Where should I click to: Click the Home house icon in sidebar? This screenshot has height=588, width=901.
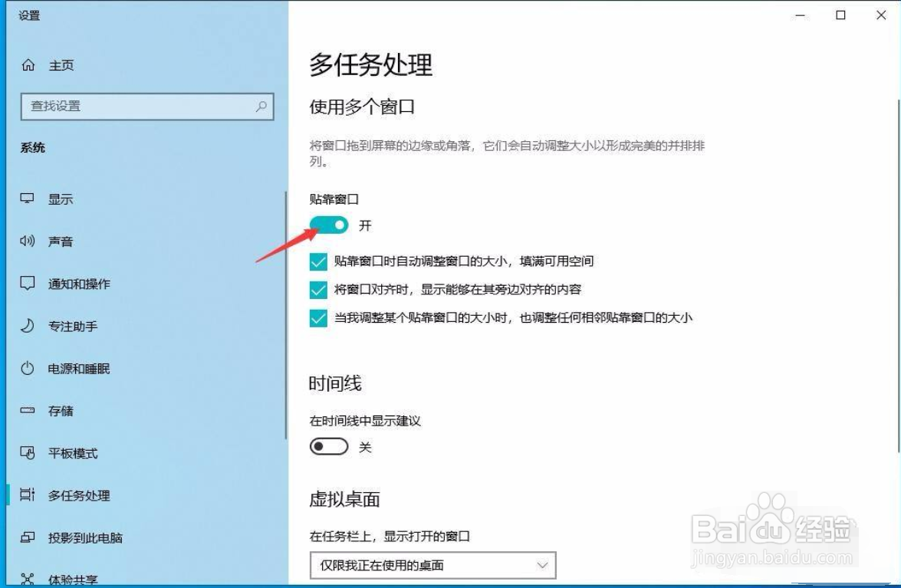28,65
